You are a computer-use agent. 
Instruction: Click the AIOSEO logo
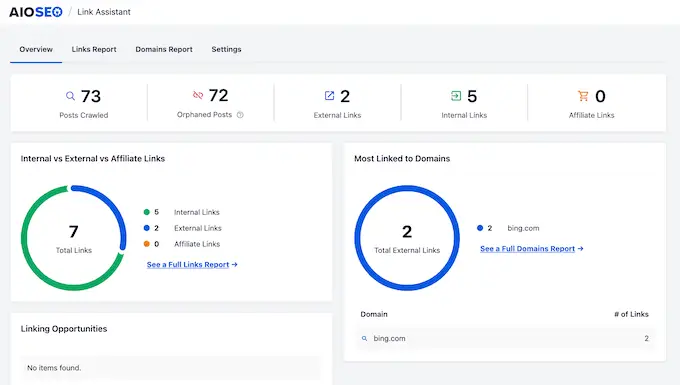[36, 12]
